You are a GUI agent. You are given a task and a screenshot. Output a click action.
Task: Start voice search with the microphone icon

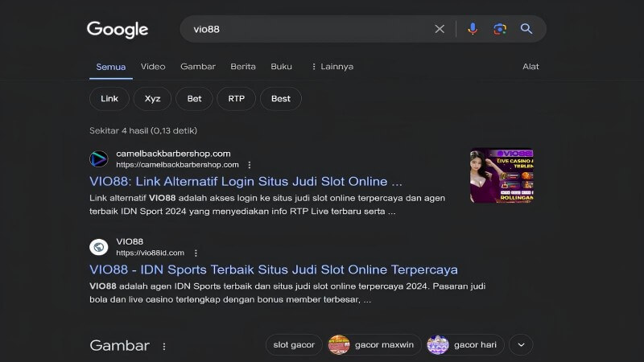pyautogui.click(x=473, y=29)
